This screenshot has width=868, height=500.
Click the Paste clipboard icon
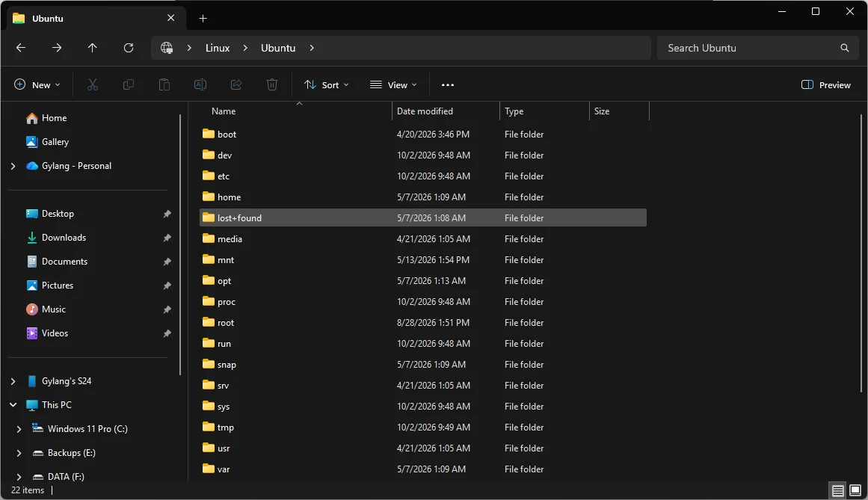(164, 84)
